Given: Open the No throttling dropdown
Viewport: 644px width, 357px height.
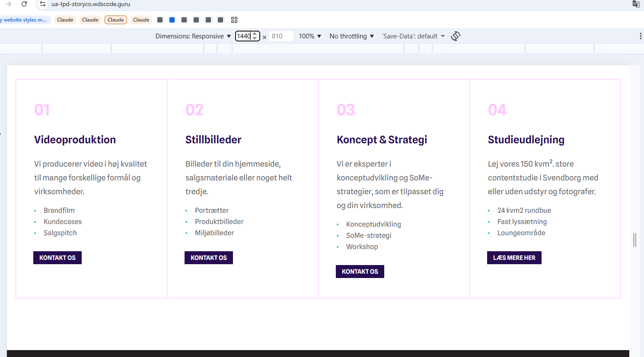Looking at the screenshot, I should [352, 36].
